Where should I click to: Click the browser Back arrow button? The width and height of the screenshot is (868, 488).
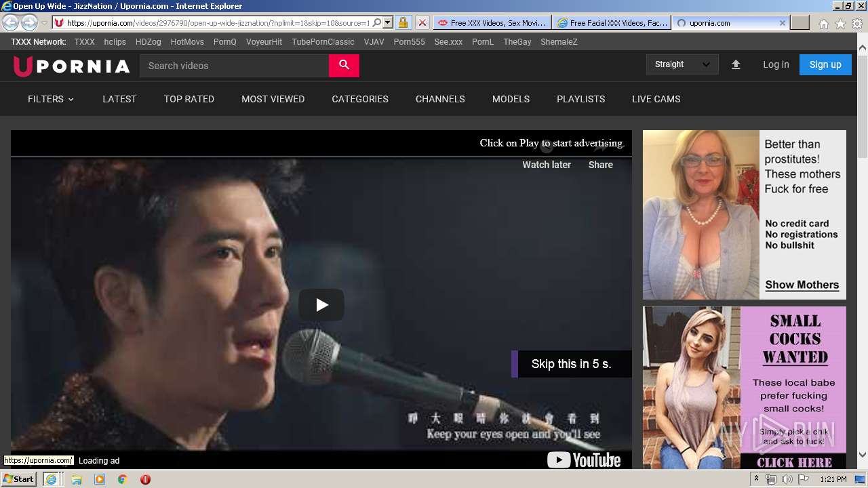point(10,22)
